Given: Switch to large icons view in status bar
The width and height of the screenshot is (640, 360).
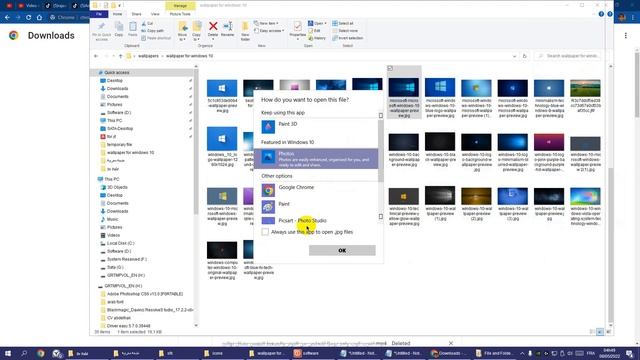Looking at the screenshot, I should pos(600,332).
